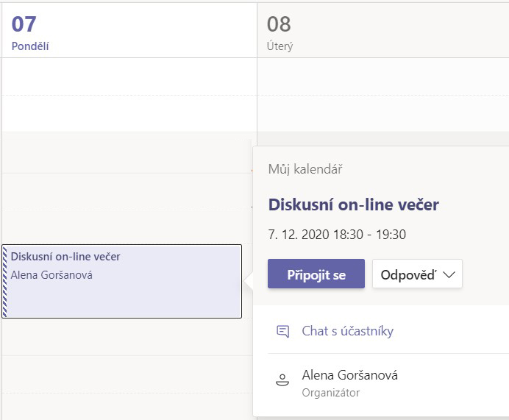This screenshot has width=509, height=420.
Task: Click Alena Goršanová in the popup card
Action: [x=349, y=375]
